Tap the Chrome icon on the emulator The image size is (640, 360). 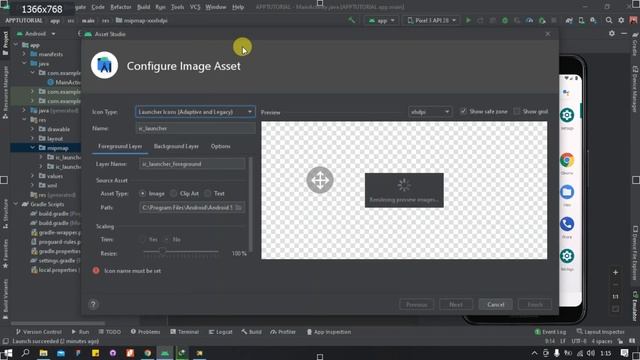[x=567, y=160]
